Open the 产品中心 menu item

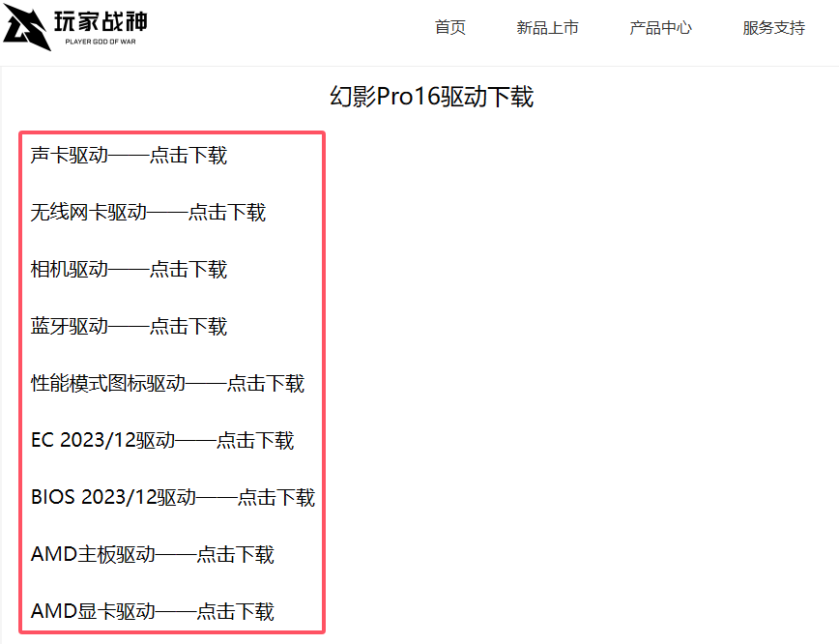click(x=660, y=28)
